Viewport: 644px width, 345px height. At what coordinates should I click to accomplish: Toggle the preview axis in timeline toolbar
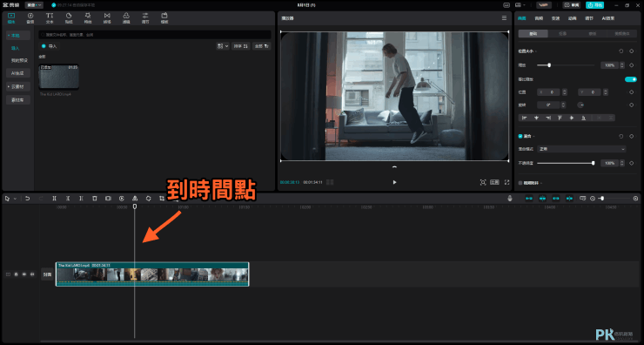pos(569,198)
